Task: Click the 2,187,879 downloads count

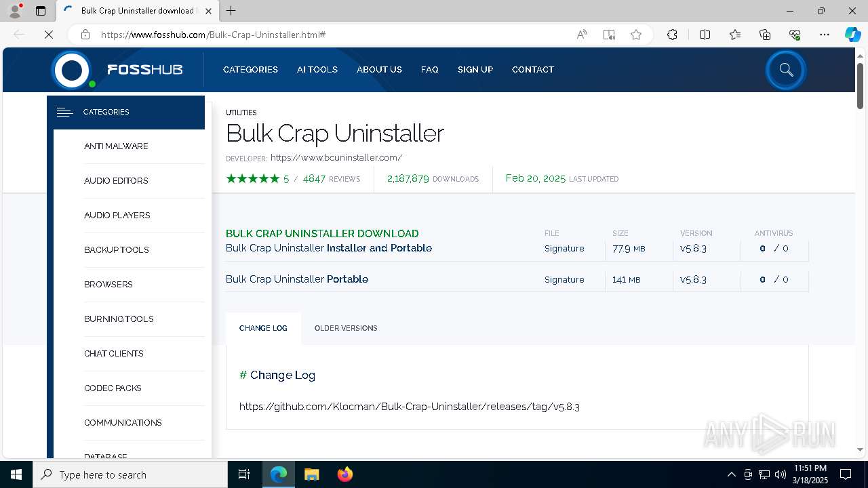Action: click(x=408, y=179)
